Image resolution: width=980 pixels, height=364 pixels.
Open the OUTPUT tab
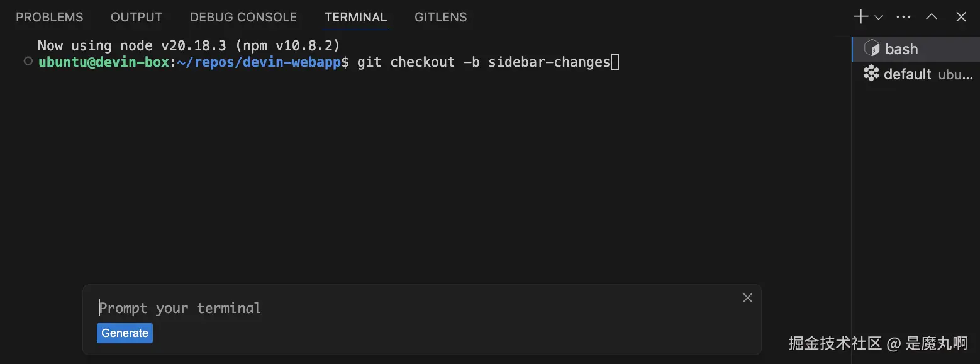coord(136,17)
